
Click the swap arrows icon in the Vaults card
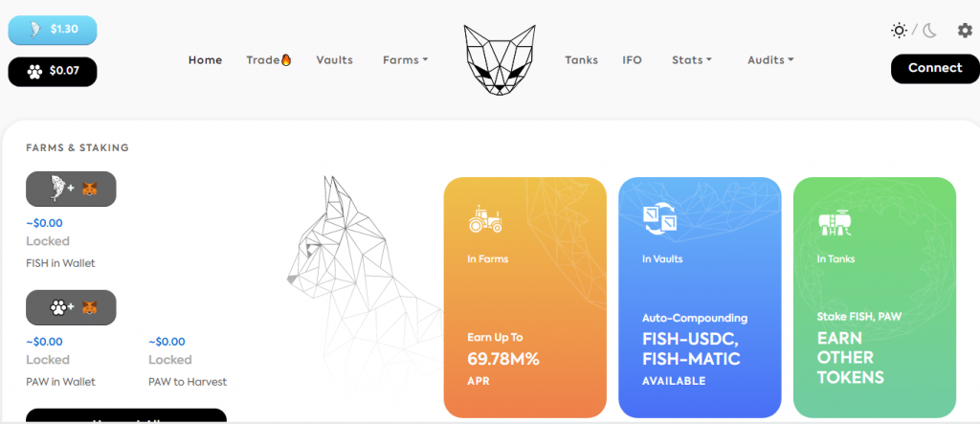pyautogui.click(x=660, y=219)
